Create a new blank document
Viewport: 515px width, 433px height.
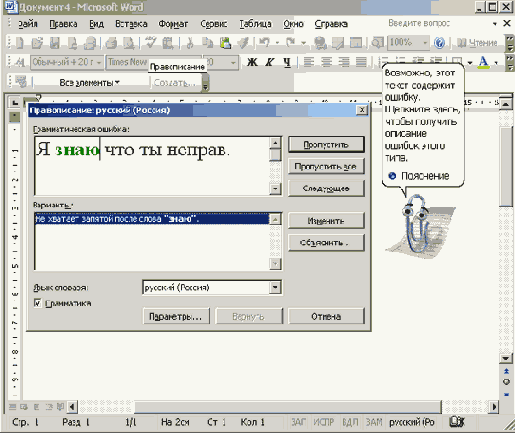point(19,43)
